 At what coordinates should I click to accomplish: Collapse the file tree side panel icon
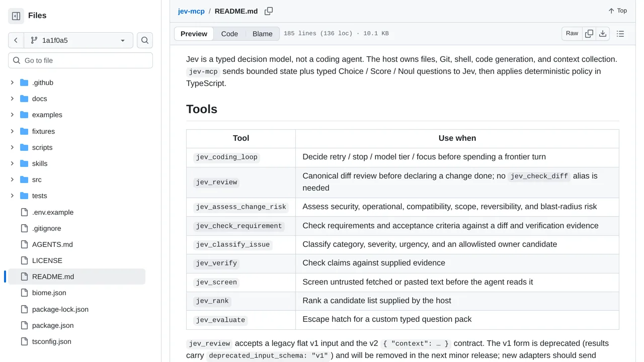pos(16,16)
